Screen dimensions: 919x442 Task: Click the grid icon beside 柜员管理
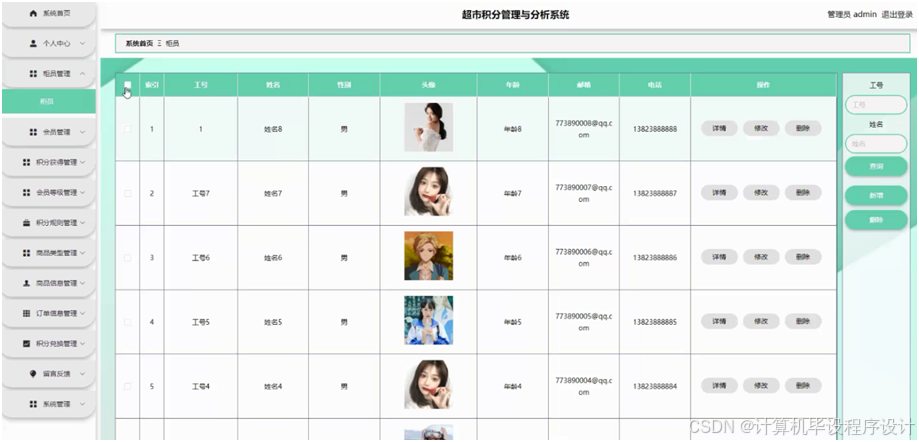click(33, 74)
